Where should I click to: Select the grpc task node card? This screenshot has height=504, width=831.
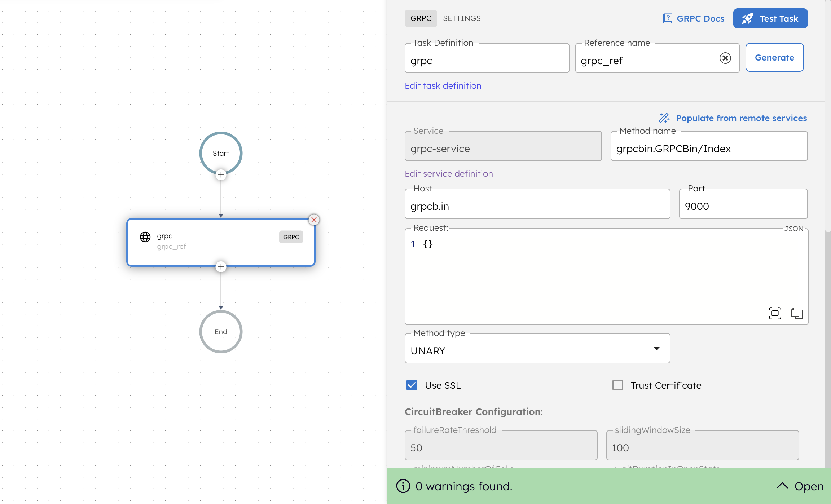click(221, 242)
